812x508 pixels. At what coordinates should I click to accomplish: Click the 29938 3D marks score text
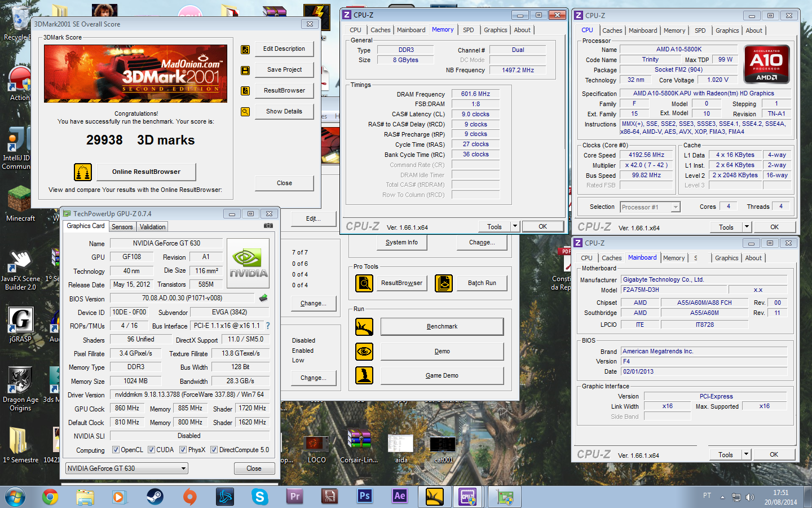140,140
